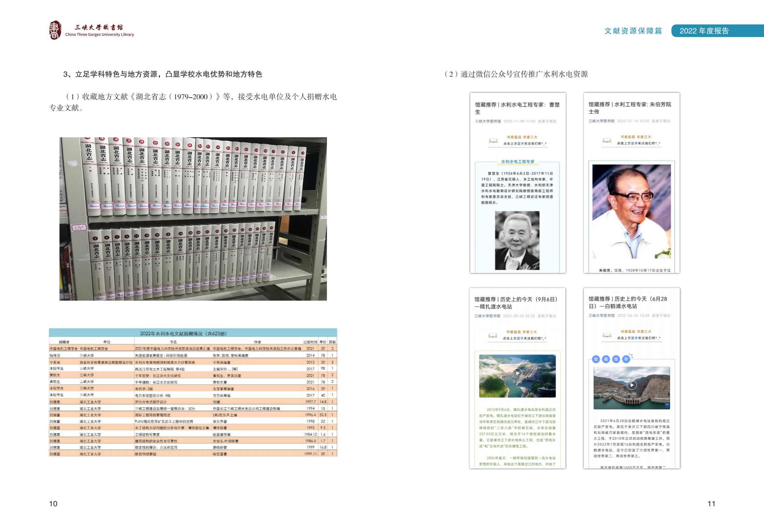This screenshot has width=764, height=532.
Task: Click the book title 电机学. 3版
Action: [144, 389]
